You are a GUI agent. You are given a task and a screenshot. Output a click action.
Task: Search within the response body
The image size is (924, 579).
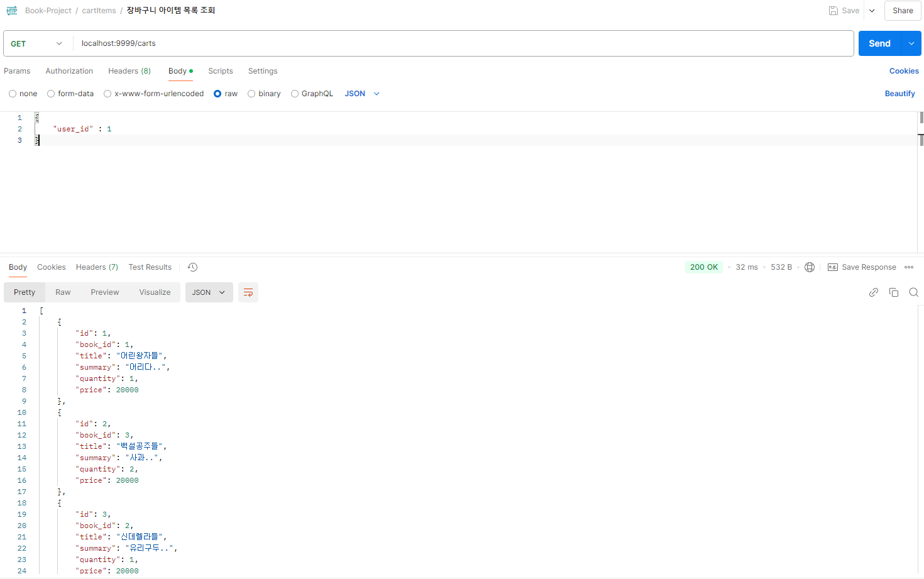[x=914, y=292]
